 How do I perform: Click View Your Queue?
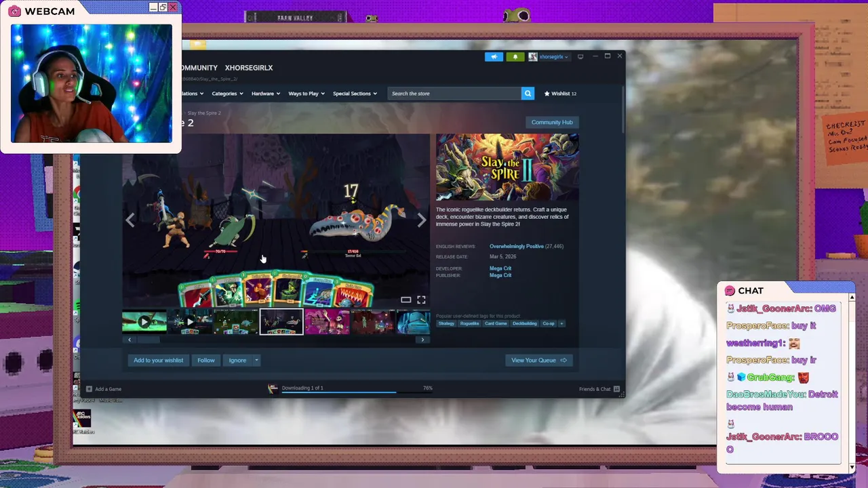539,361
